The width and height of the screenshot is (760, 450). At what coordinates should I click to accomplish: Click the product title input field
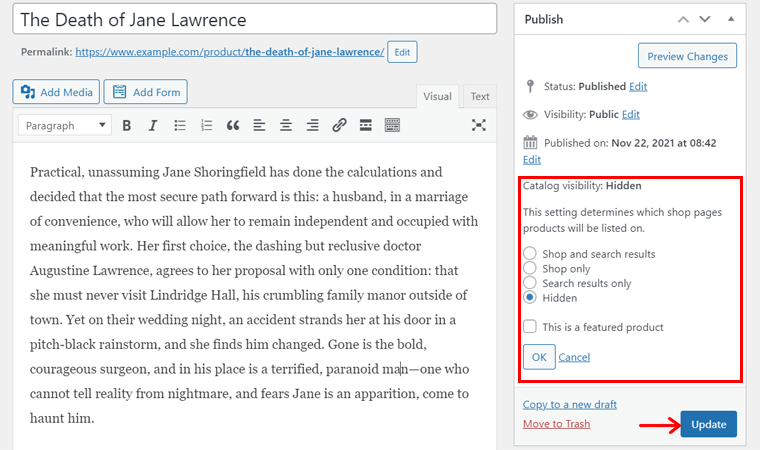coord(255,20)
